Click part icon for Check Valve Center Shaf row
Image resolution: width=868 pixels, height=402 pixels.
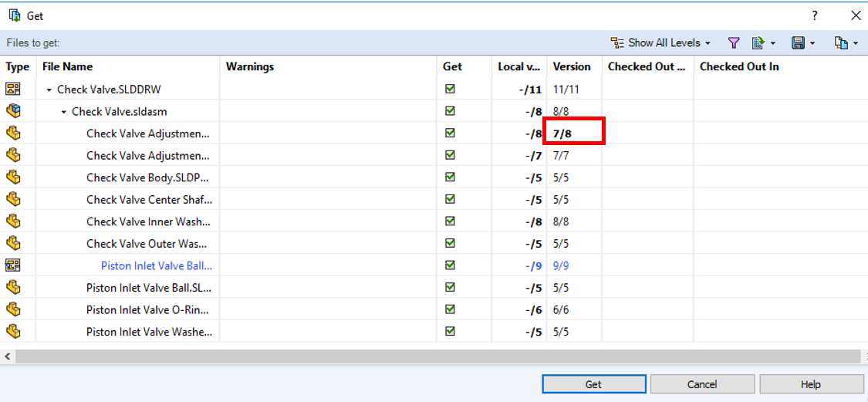(x=13, y=199)
